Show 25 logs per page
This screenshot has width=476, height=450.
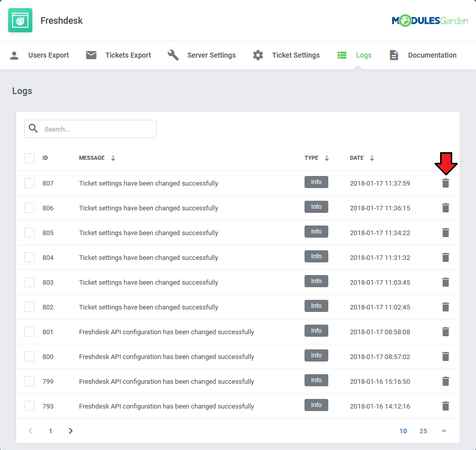click(x=423, y=431)
